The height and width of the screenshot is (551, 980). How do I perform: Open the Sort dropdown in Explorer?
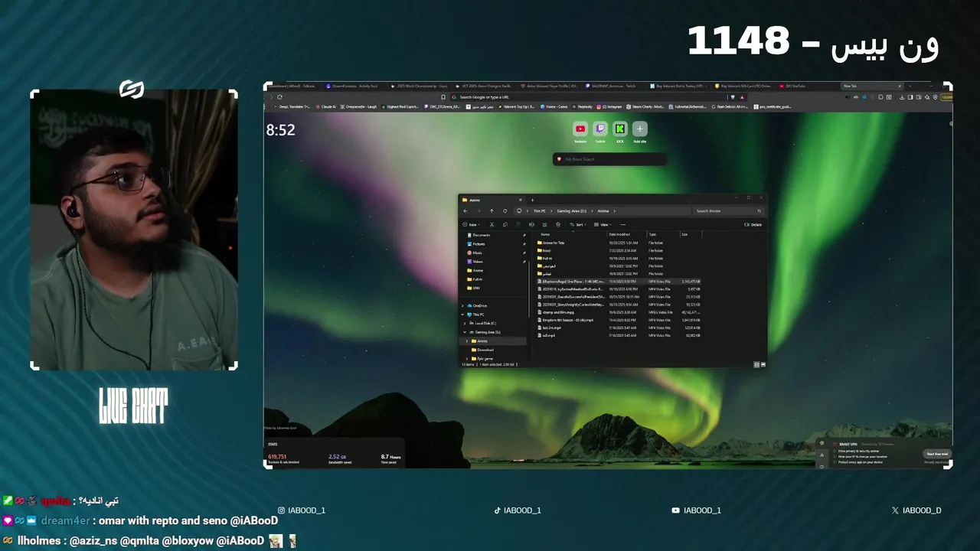pos(578,224)
